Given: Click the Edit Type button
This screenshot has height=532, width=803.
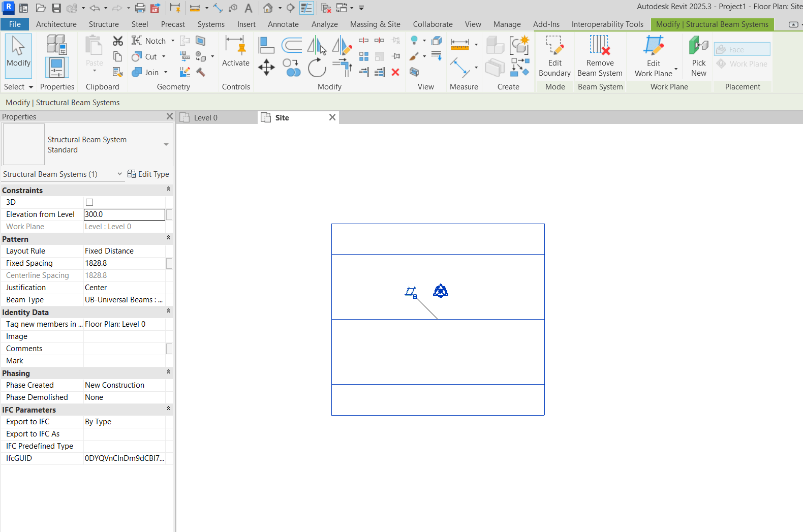Looking at the screenshot, I should (x=148, y=174).
